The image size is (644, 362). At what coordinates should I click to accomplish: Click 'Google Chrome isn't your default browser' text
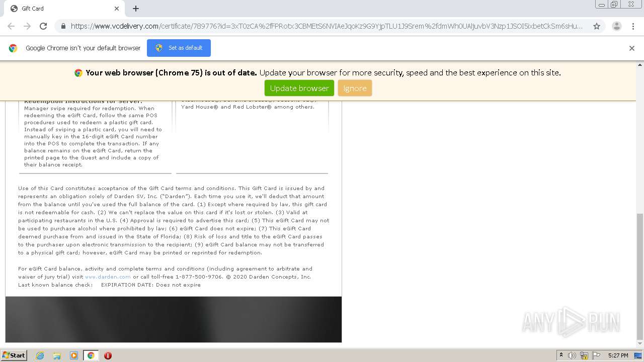pyautogui.click(x=83, y=48)
